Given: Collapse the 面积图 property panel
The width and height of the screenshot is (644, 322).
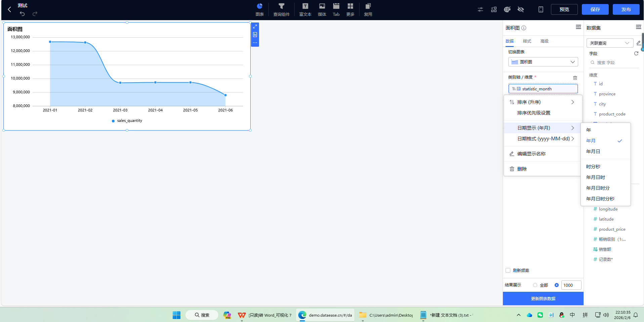Looking at the screenshot, I should pyautogui.click(x=578, y=27).
